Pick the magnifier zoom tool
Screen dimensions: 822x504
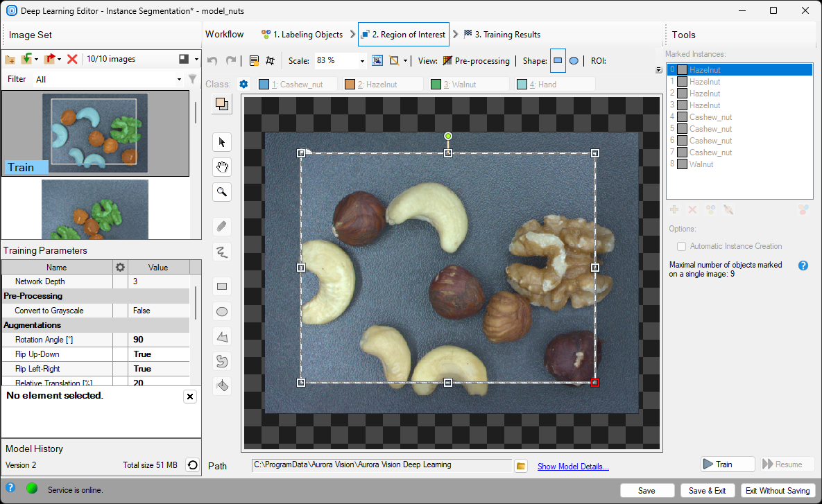pos(222,192)
